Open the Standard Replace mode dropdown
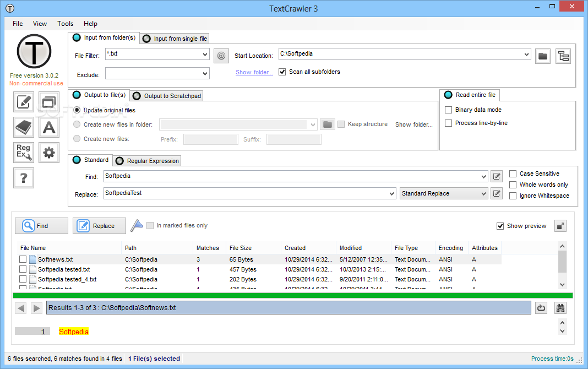588x369 pixels. [x=444, y=193]
